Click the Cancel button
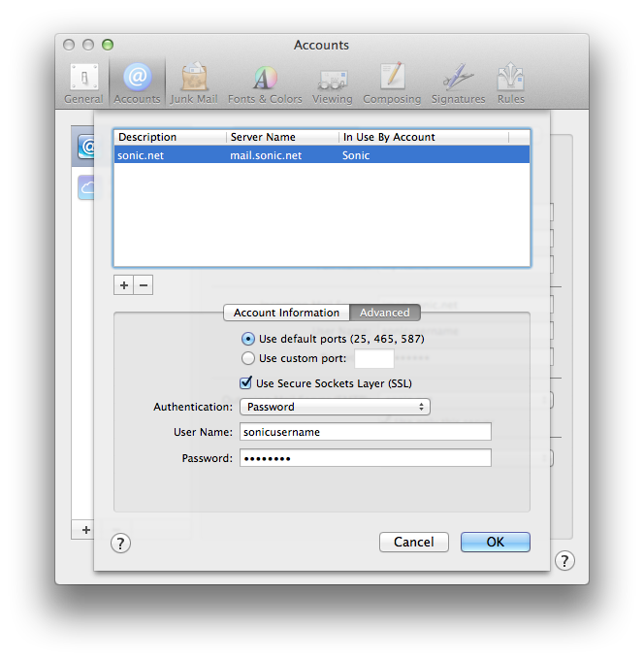This screenshot has height=661, width=644. click(413, 542)
